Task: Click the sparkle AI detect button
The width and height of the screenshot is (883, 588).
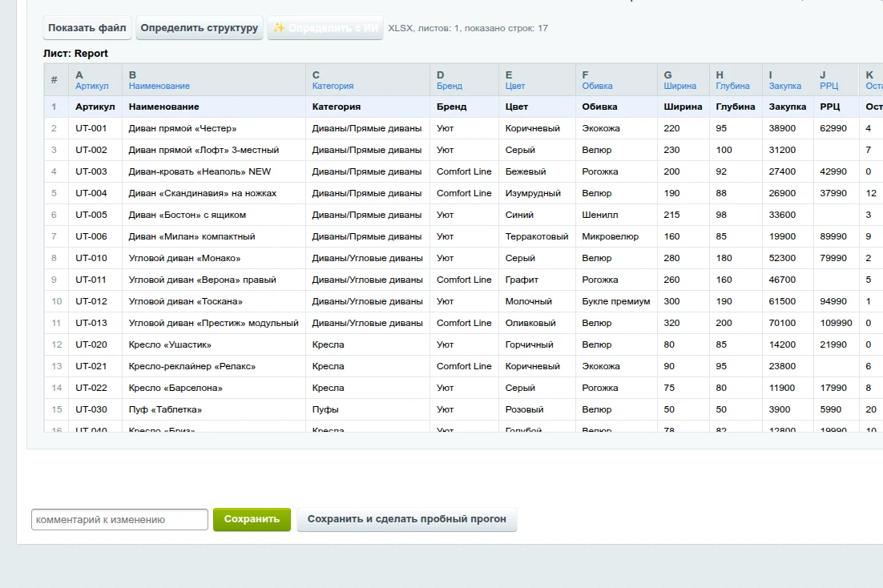Action: [325, 27]
